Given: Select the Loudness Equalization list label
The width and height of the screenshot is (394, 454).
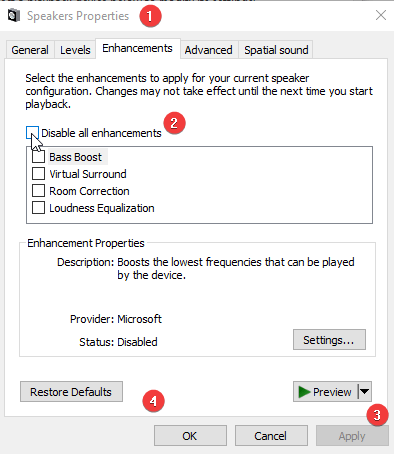Looking at the screenshot, I should (102, 208).
